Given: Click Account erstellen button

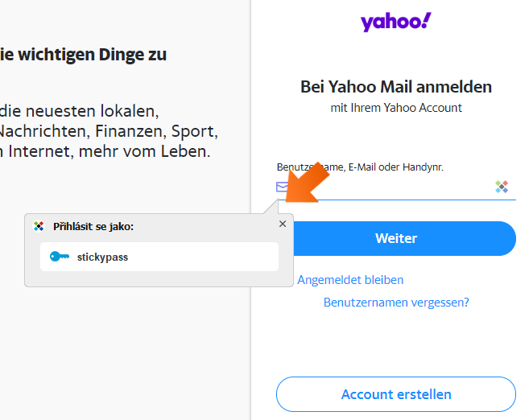Looking at the screenshot, I should click(396, 394).
